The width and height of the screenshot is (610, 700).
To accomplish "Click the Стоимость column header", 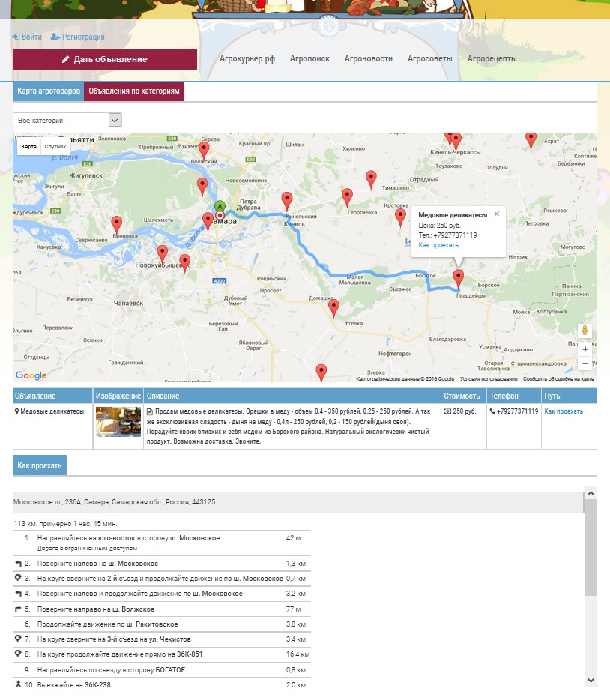I will [x=464, y=396].
